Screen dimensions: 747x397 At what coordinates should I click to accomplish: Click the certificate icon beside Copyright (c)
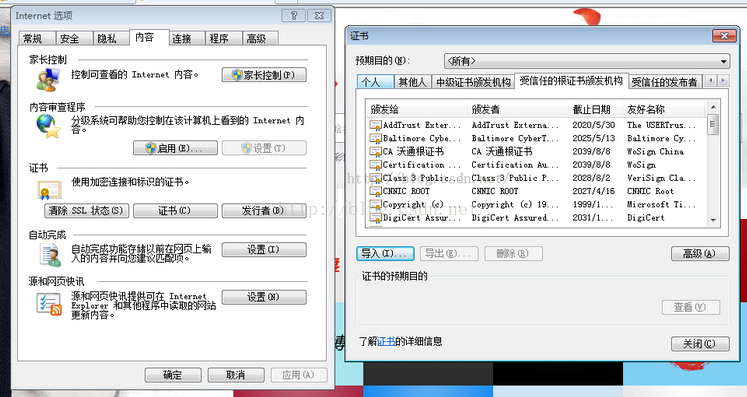pos(375,205)
